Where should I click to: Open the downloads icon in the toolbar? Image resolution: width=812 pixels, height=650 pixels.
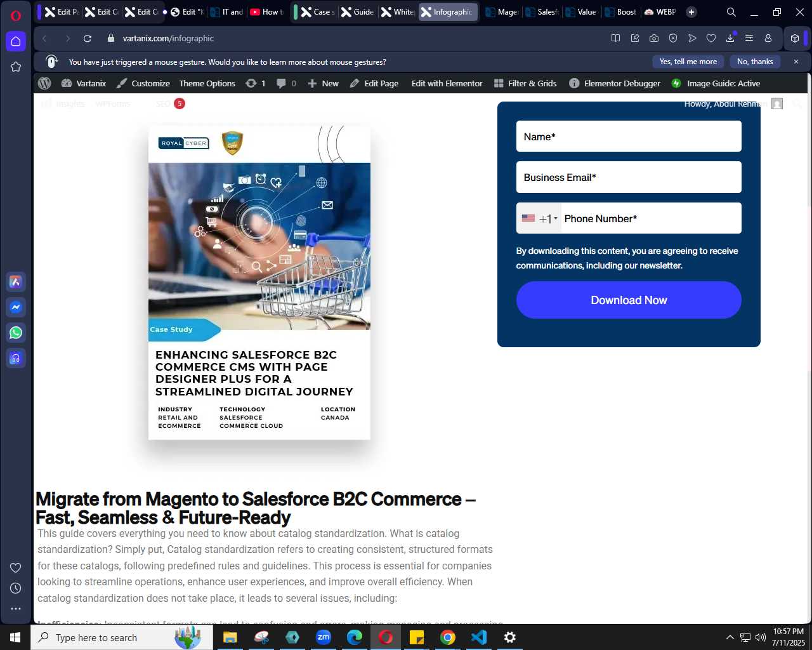point(730,38)
